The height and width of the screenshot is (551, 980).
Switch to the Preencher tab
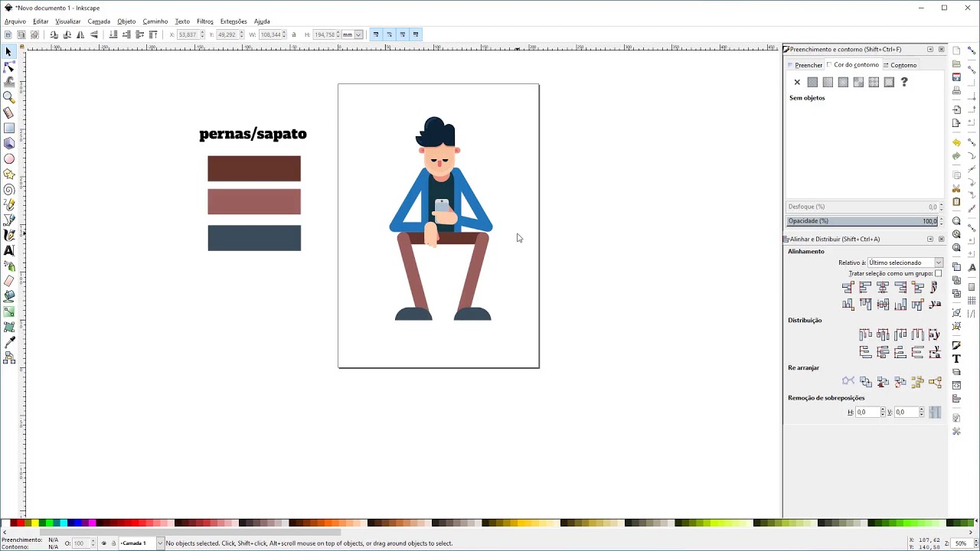tap(805, 65)
